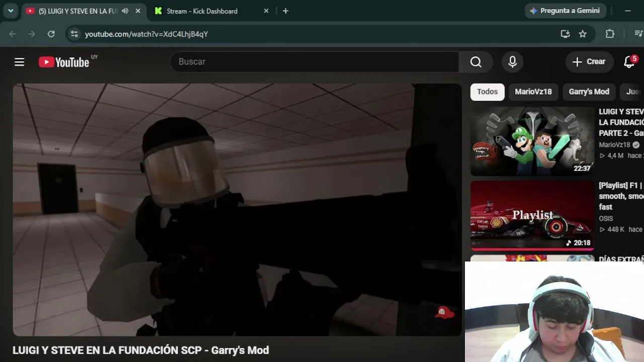Close the LUIGI Y STEVE YouTube tab
Image resolution: width=644 pixels, height=362 pixels.
138,11
